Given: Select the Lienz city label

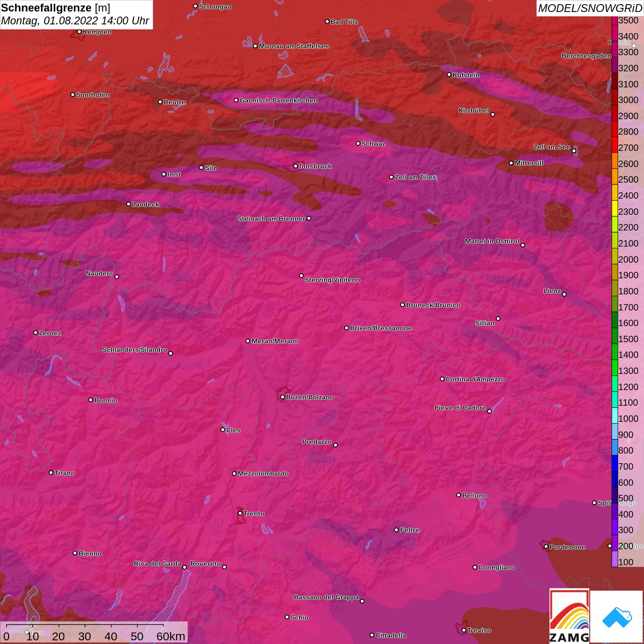Looking at the screenshot, I should coord(552,291).
